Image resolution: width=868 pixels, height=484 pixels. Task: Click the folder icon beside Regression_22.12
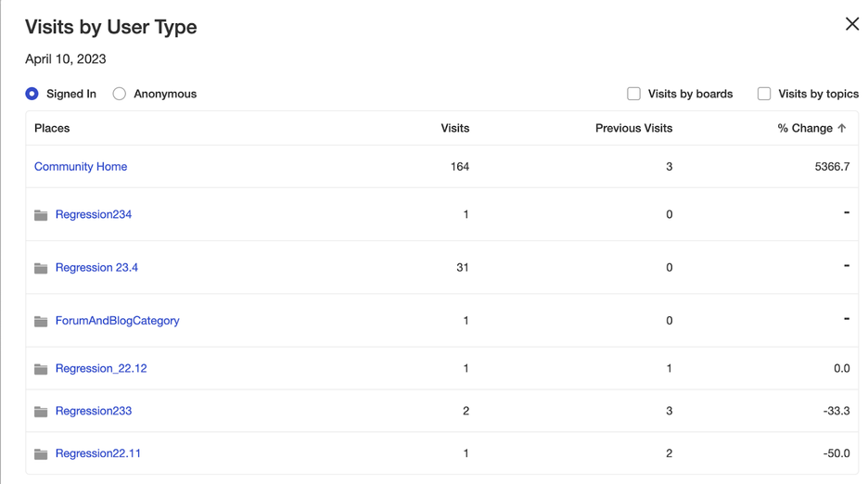pyautogui.click(x=41, y=369)
